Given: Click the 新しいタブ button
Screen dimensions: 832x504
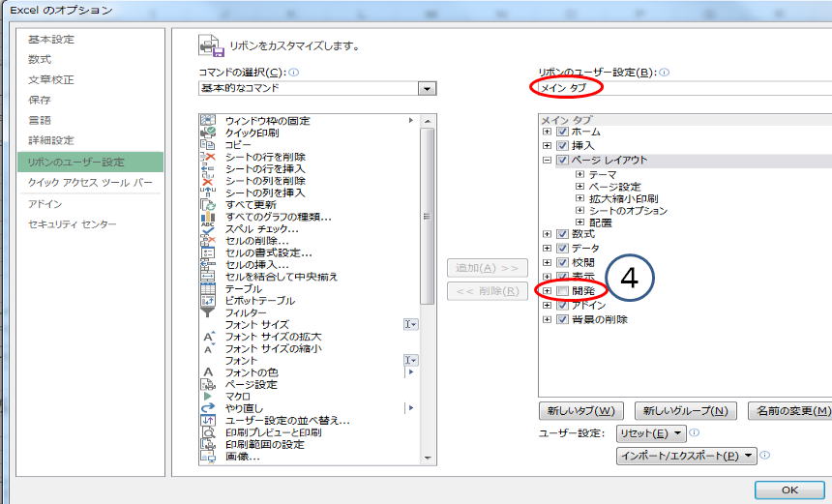Looking at the screenshot, I should (x=581, y=410).
